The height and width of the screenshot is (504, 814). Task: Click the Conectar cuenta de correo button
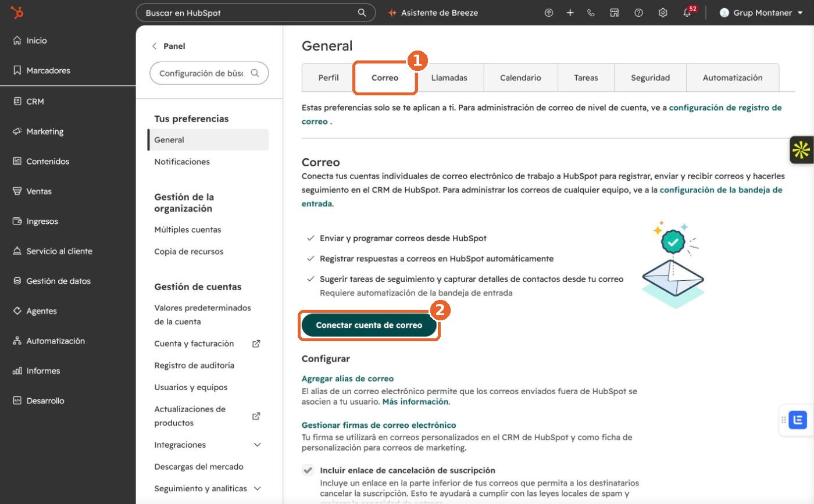(369, 325)
